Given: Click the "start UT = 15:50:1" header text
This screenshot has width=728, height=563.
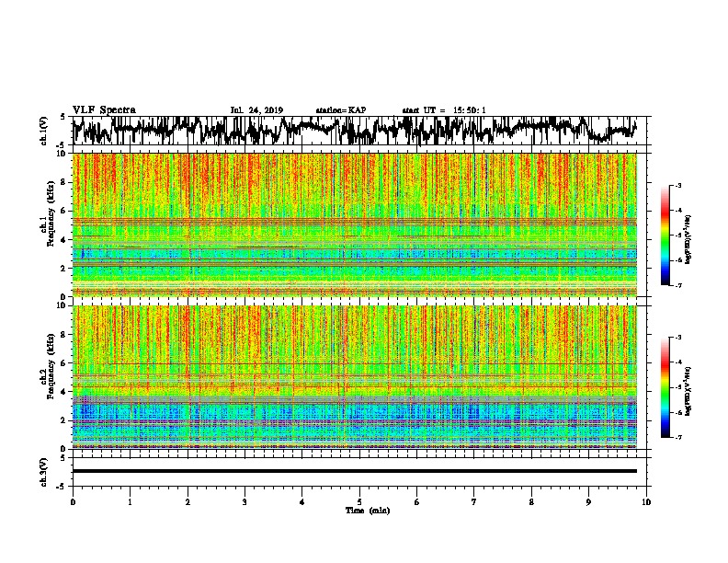Looking at the screenshot, I should [444, 110].
